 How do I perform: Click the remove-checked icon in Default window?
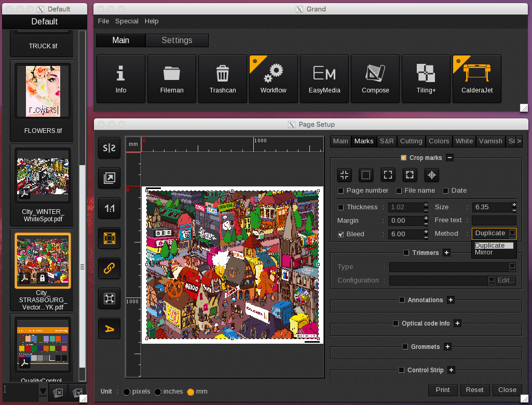(x=58, y=393)
